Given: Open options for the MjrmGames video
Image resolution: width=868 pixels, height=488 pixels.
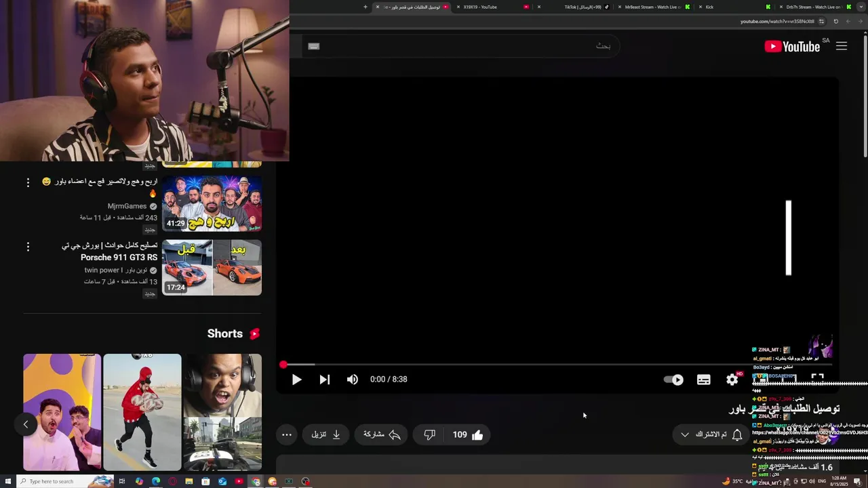Looking at the screenshot, I should pos(28,182).
